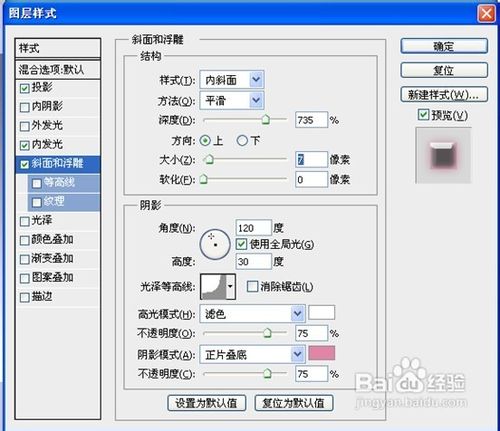The width and height of the screenshot is (500, 431).
Task: Enable the 等高线 contour sub-option checkbox
Action: click(x=36, y=183)
